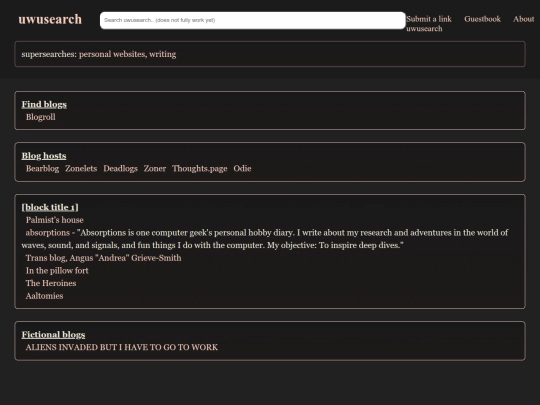Open the absorptions blog link

coord(48,233)
